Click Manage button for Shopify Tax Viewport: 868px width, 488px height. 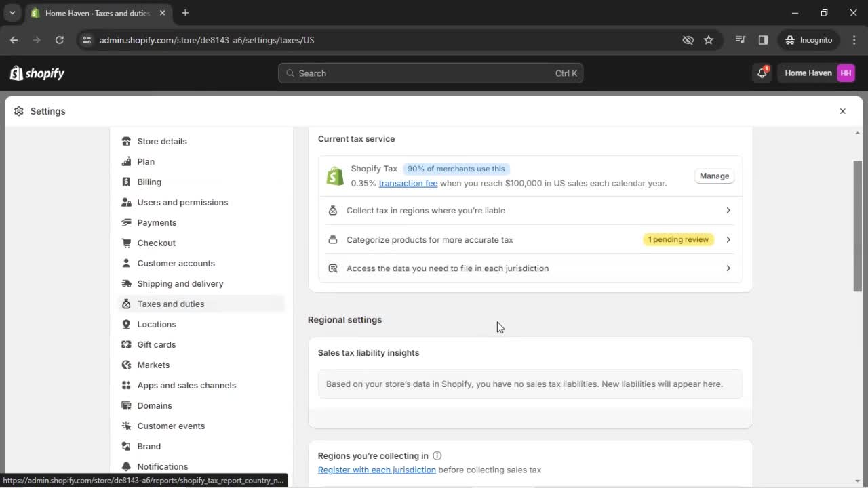714,176
